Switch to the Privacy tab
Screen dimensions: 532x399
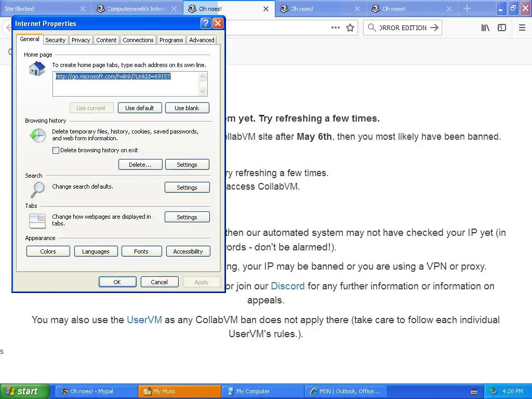[x=81, y=40]
